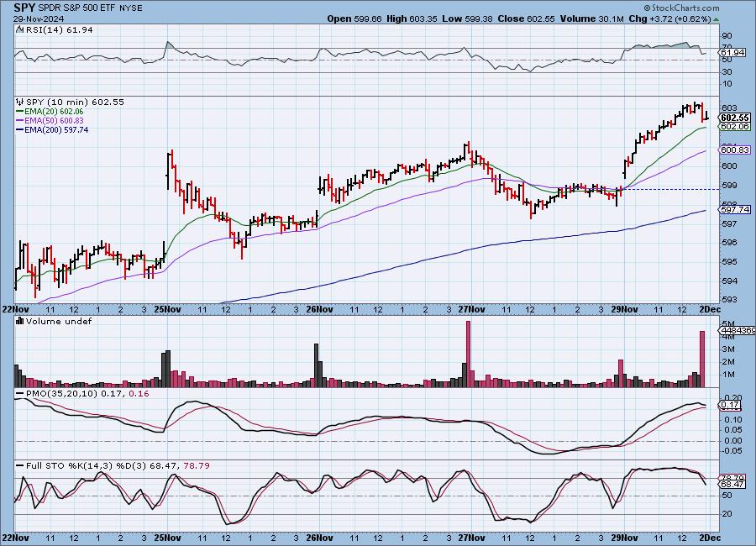Image resolution: width=756 pixels, height=546 pixels.
Task: Click the 25Nov label on bottom axis
Action: click(167, 538)
